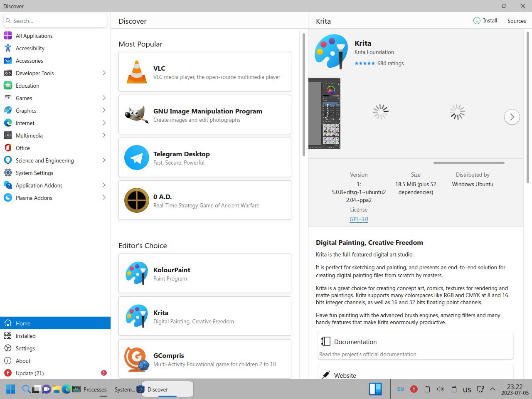The width and height of the screenshot is (532, 399).
Task: Open the Accessories category icon
Action: [8, 61]
